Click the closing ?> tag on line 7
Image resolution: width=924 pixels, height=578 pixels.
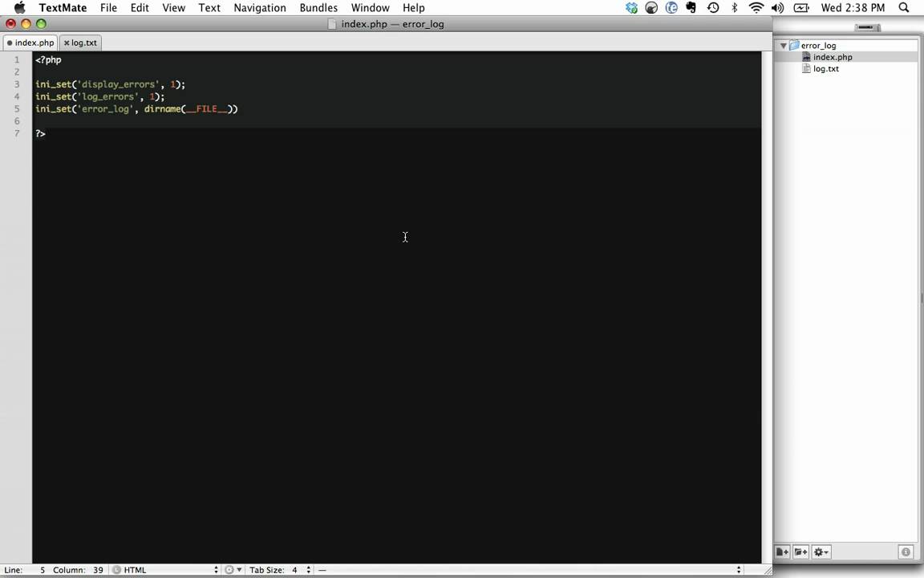pos(40,133)
